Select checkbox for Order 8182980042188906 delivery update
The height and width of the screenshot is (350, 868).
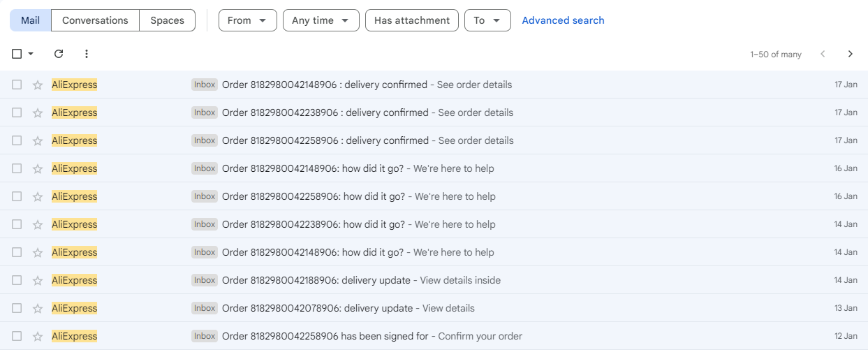(17, 280)
